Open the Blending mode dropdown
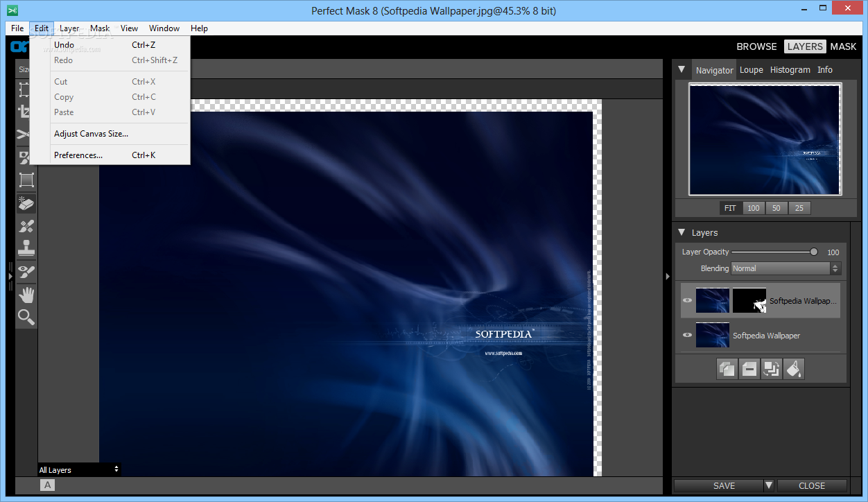 click(x=785, y=268)
